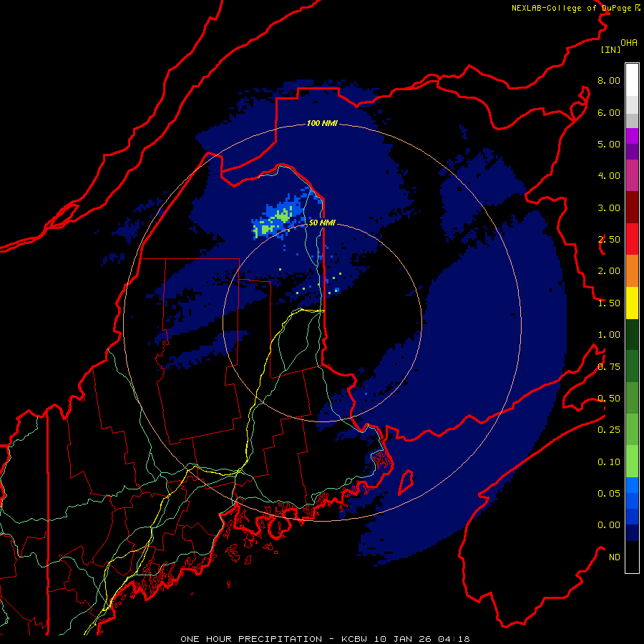Select the 1.50 legend value

point(609,303)
